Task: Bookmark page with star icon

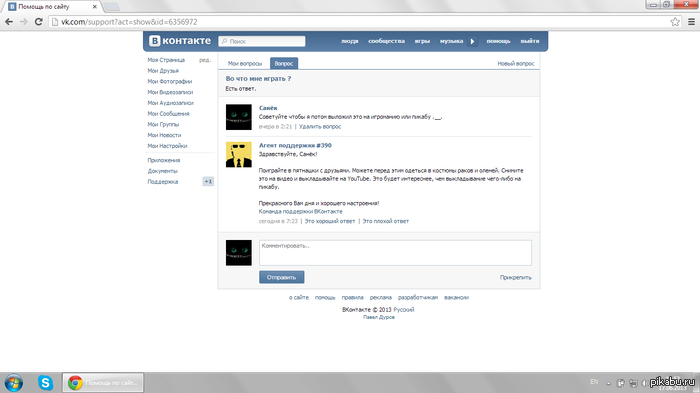Action: [x=675, y=21]
